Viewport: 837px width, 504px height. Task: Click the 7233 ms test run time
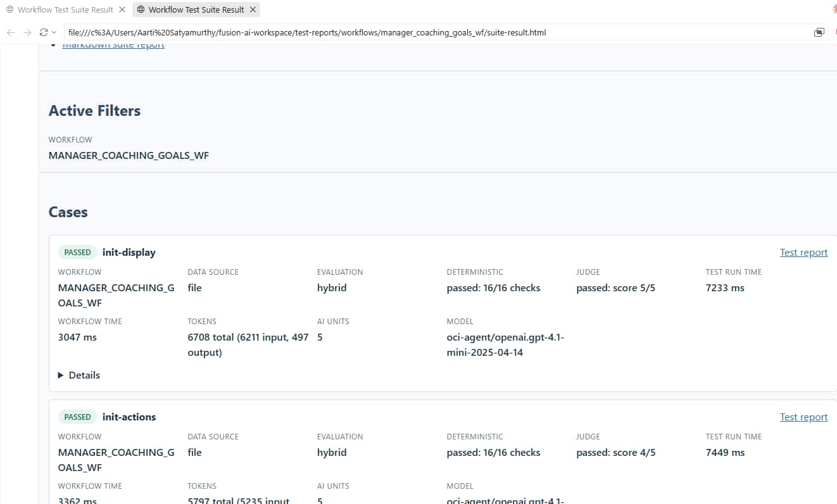coord(725,287)
